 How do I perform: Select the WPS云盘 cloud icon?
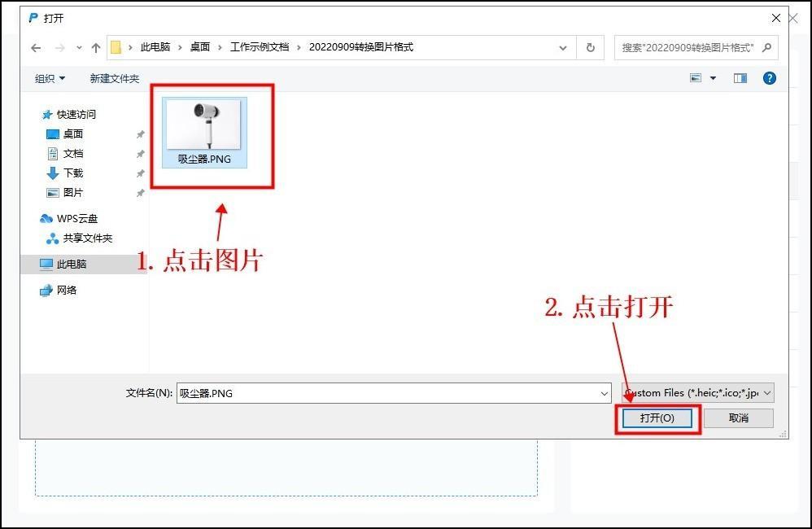[46, 219]
